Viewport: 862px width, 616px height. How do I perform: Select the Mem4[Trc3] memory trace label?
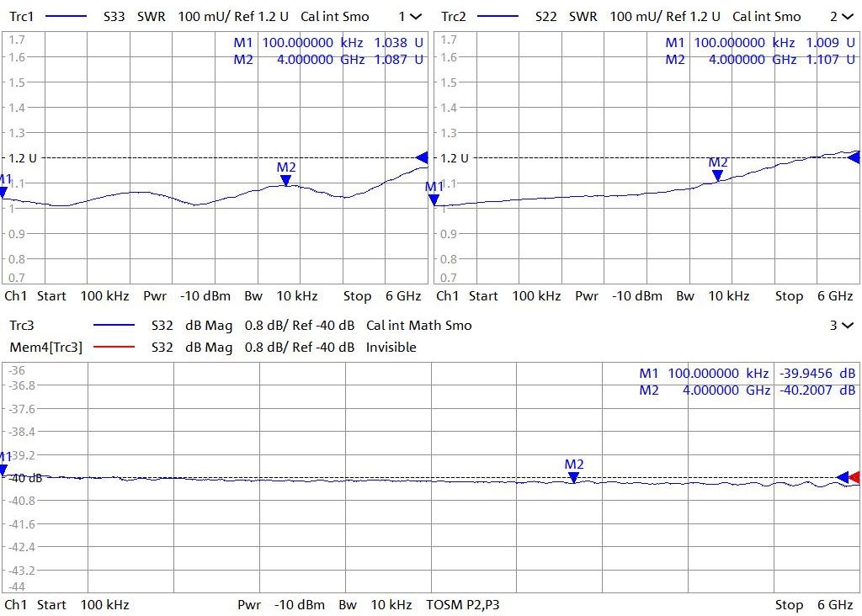click(x=45, y=347)
